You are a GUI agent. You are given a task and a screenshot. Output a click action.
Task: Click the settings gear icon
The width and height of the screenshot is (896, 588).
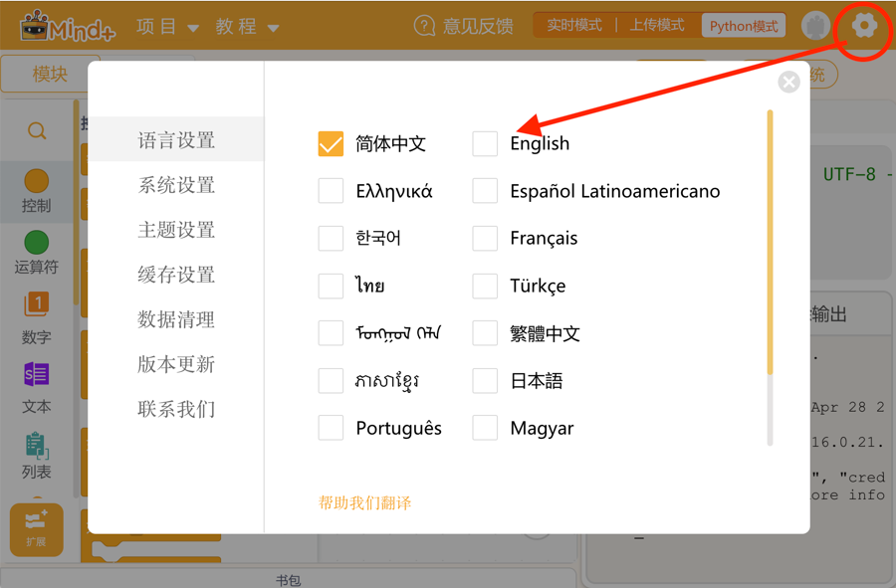[x=864, y=25]
